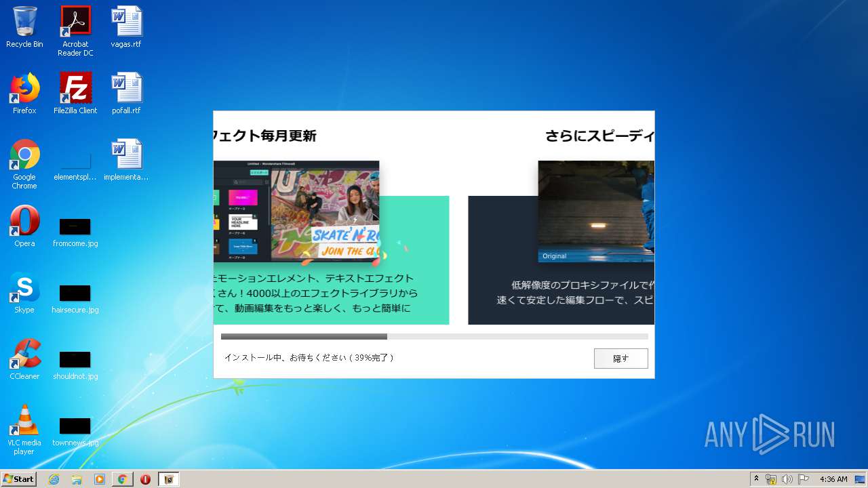The height and width of the screenshot is (488, 868).
Task: Launch the Opera desktop shortcut
Action: tap(24, 226)
